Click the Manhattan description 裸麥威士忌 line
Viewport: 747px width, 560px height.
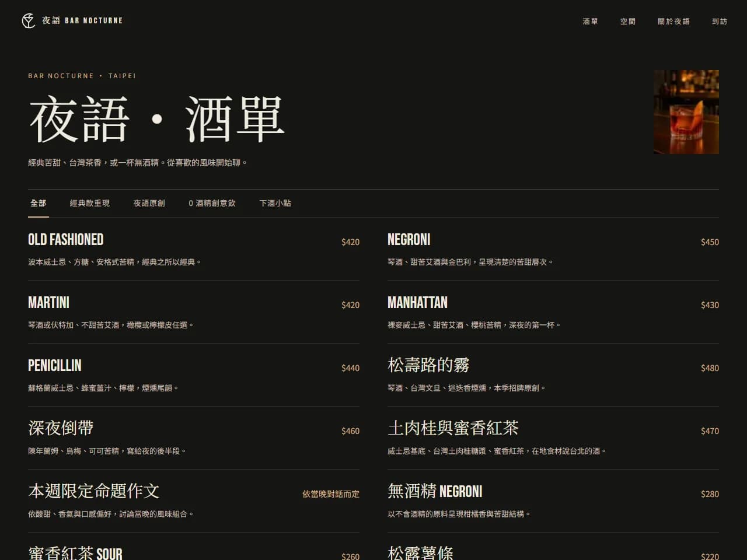[474, 325]
